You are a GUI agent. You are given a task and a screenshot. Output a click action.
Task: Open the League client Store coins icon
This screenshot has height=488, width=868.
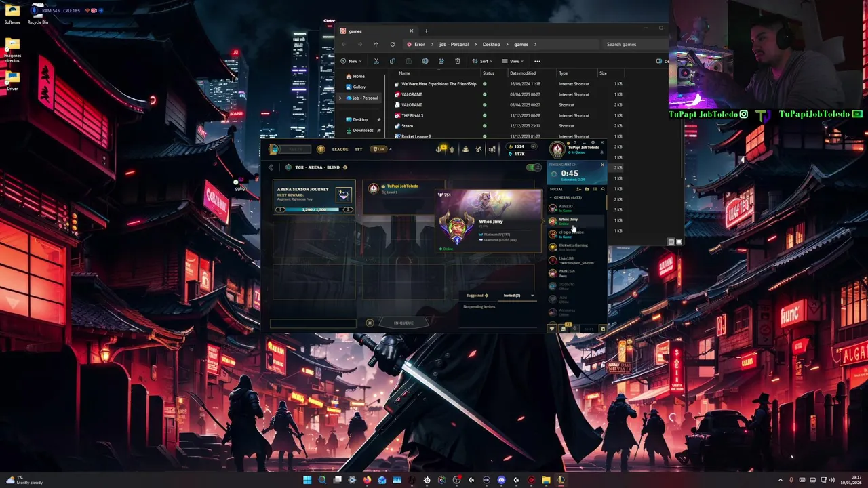click(492, 149)
